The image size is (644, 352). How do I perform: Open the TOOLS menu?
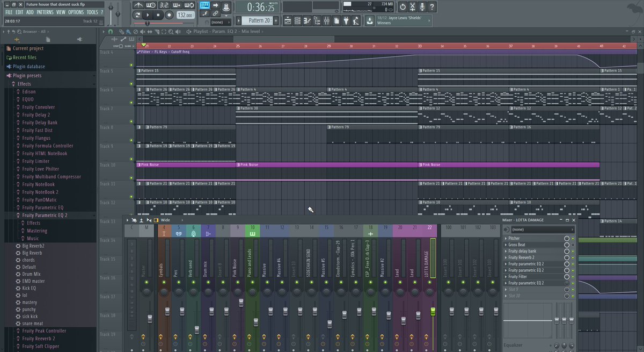[92, 12]
